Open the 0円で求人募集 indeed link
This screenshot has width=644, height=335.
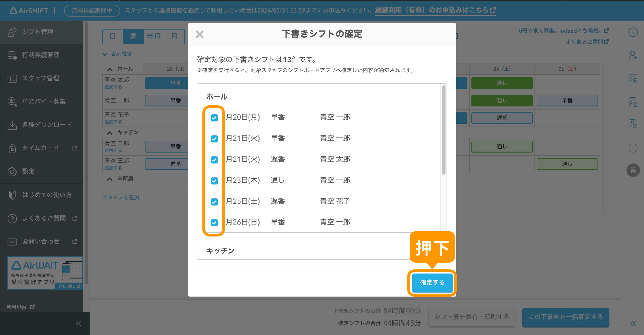tap(564, 31)
